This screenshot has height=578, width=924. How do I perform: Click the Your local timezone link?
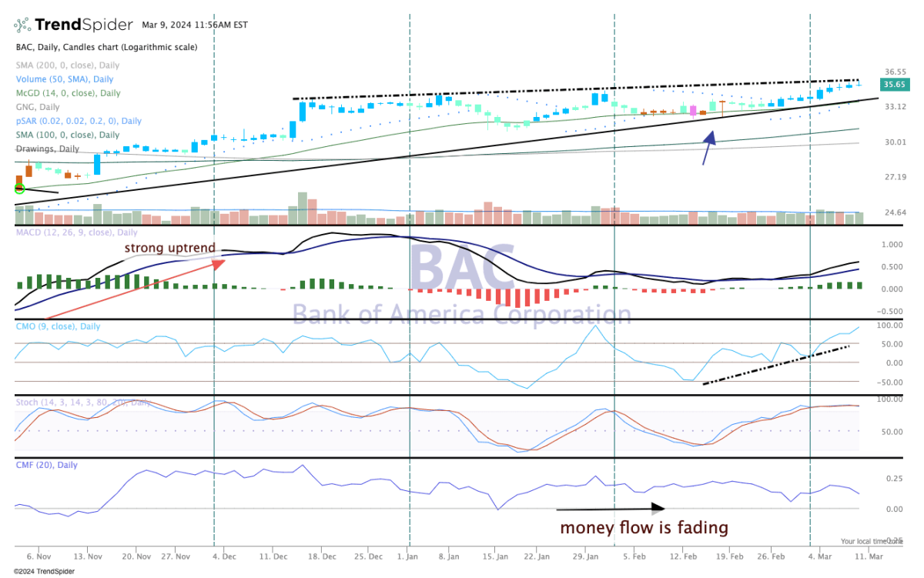pyautogui.click(x=872, y=541)
